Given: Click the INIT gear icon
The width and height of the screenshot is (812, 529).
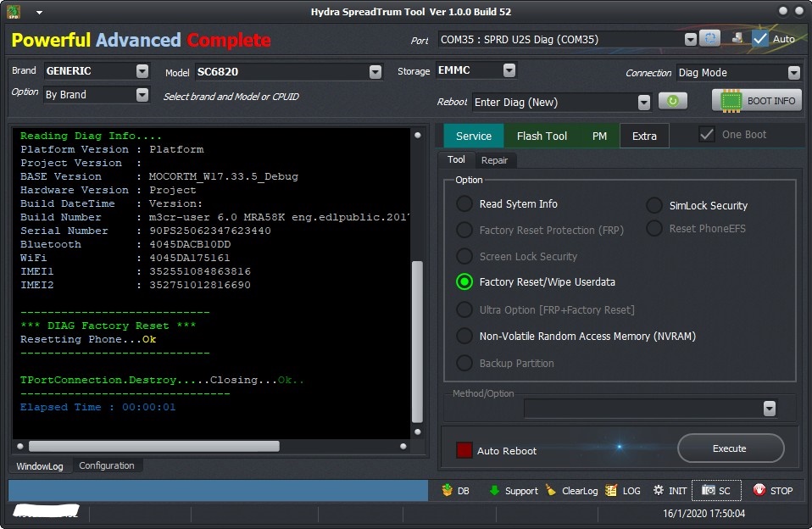Looking at the screenshot, I should click(x=658, y=490).
